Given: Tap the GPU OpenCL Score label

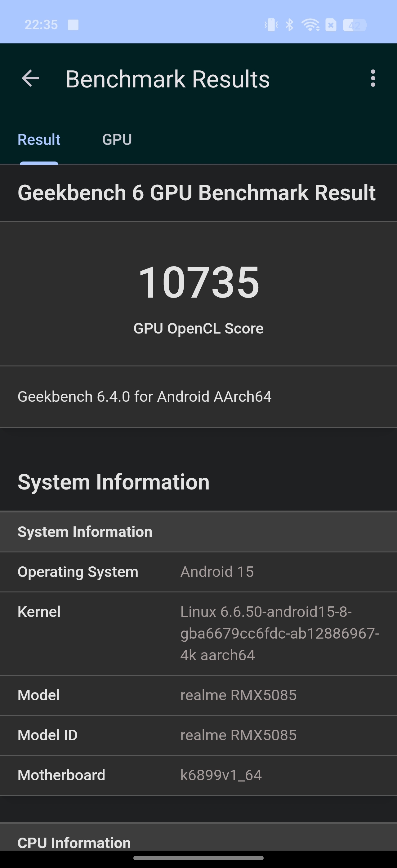Looking at the screenshot, I should [x=198, y=328].
